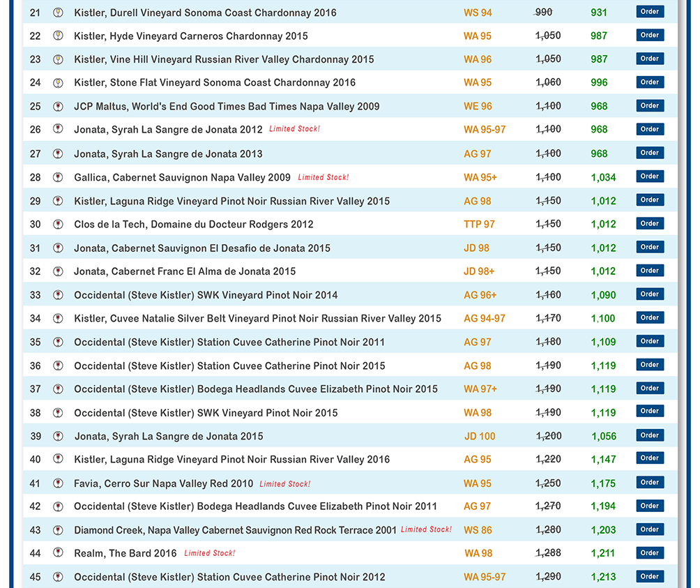Click Order for Kistler Laguna Ridge Pinot Noir 2015
700x588 pixels.
click(650, 200)
